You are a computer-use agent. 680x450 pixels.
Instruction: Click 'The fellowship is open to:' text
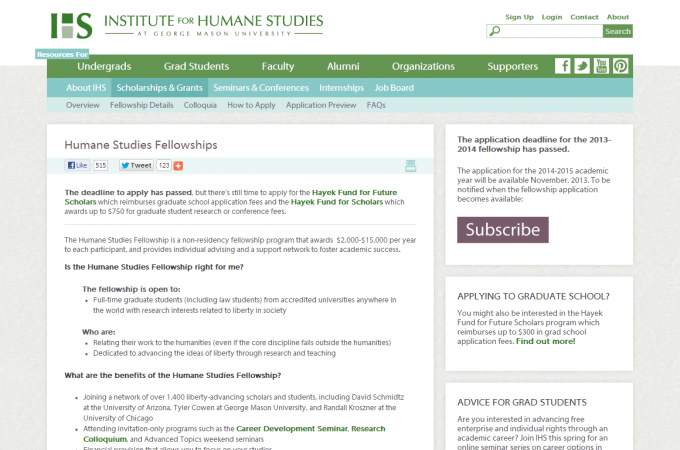(x=131, y=289)
